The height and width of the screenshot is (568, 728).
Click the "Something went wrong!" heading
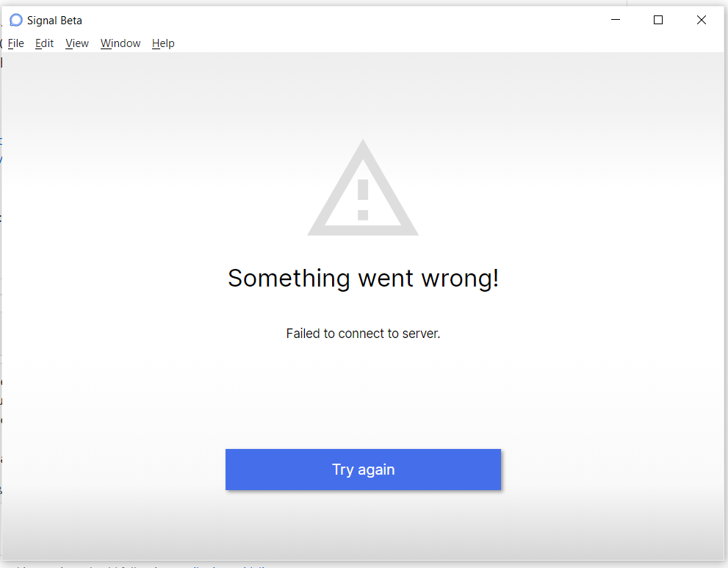363,278
